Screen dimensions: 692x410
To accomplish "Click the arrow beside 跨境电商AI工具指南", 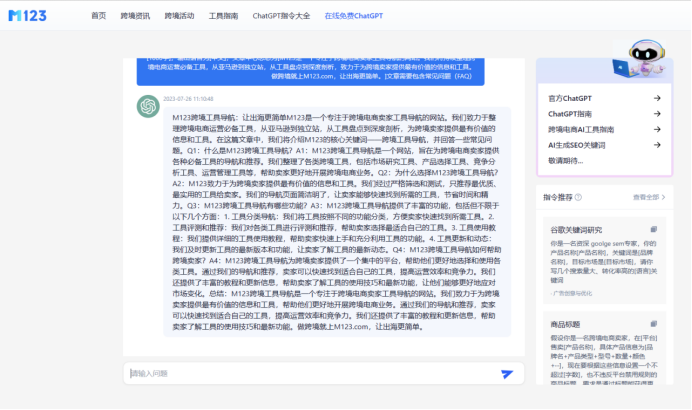I will coord(656,129).
